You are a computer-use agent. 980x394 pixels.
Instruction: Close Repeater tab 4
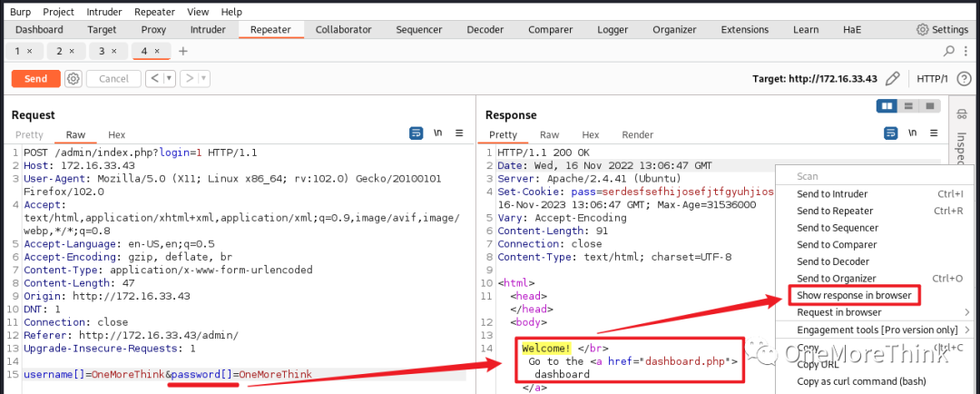click(x=157, y=51)
